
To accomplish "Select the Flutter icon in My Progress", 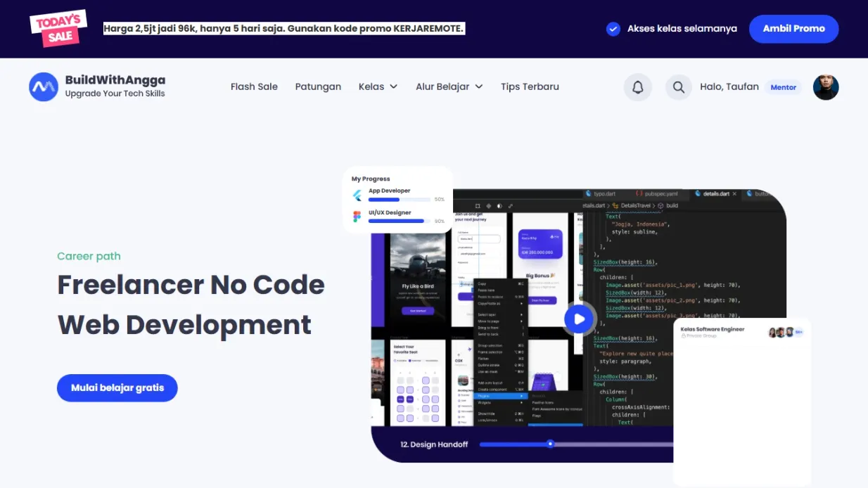I will point(357,195).
